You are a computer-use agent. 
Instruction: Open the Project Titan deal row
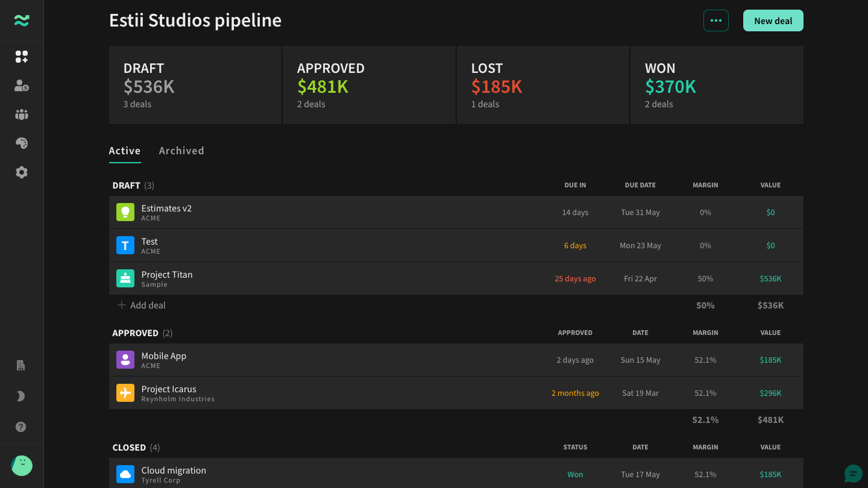click(x=456, y=278)
